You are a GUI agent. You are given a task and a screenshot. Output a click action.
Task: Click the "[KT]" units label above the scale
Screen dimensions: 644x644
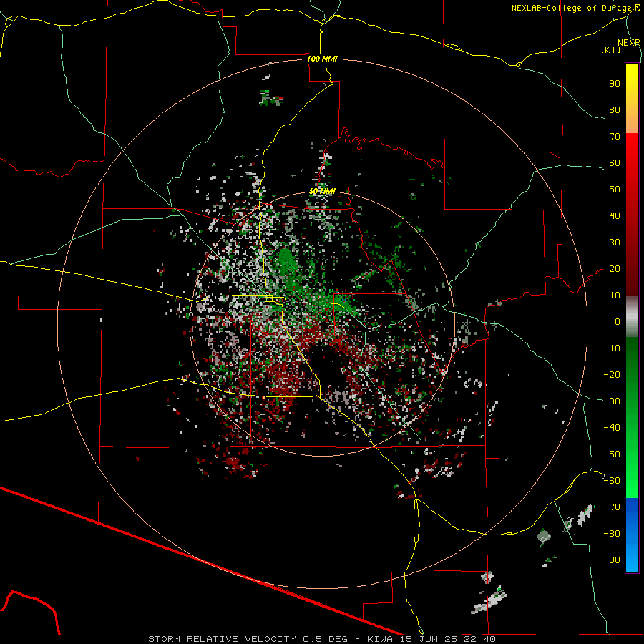point(611,49)
